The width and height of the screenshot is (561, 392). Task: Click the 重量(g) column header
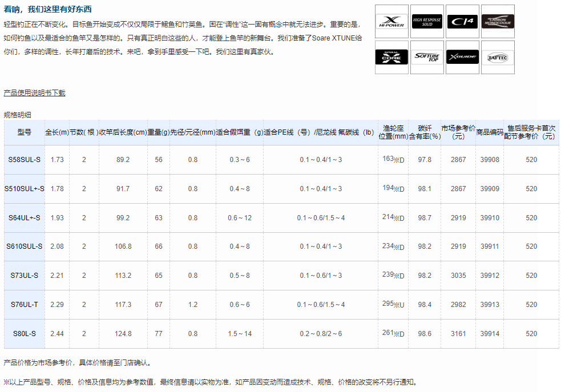point(159,132)
